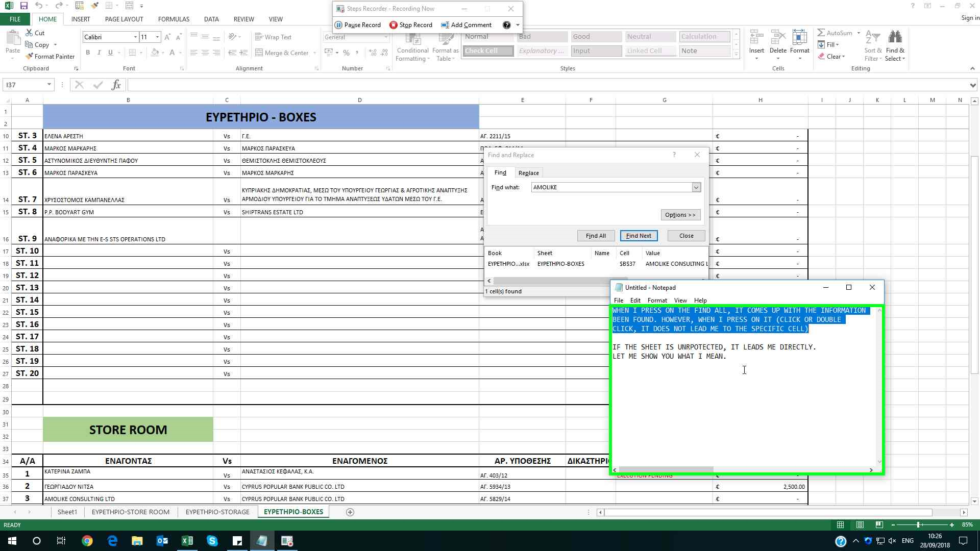Toggle Underline formatting in the ribbon
This screenshot has height=551, width=980.
(x=110, y=53)
